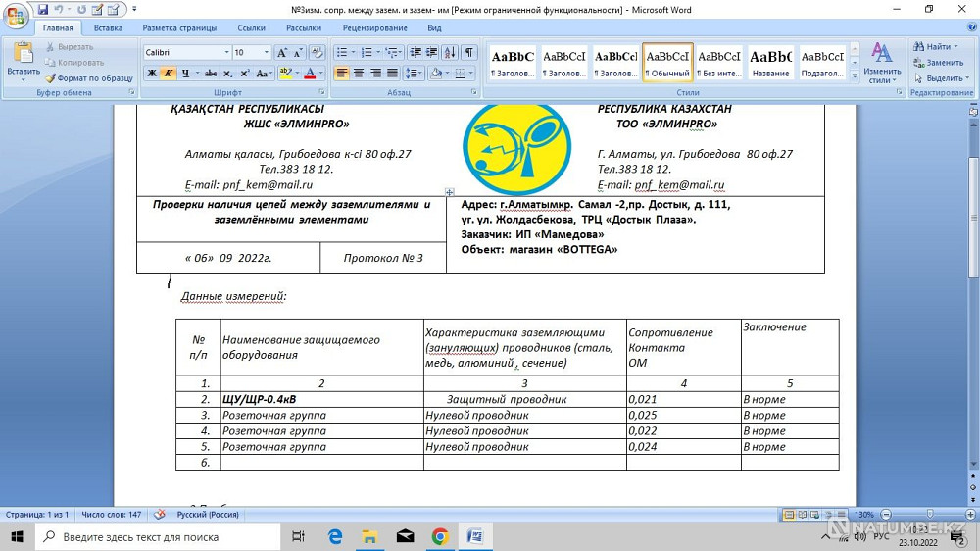Open the Вид tab
Viewport: 980px width, 551px height.
(434, 28)
